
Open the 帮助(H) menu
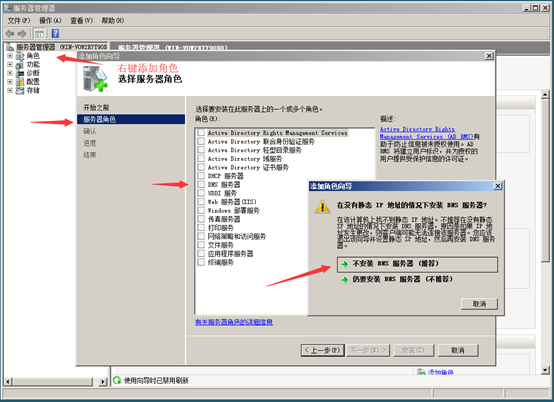[x=113, y=20]
